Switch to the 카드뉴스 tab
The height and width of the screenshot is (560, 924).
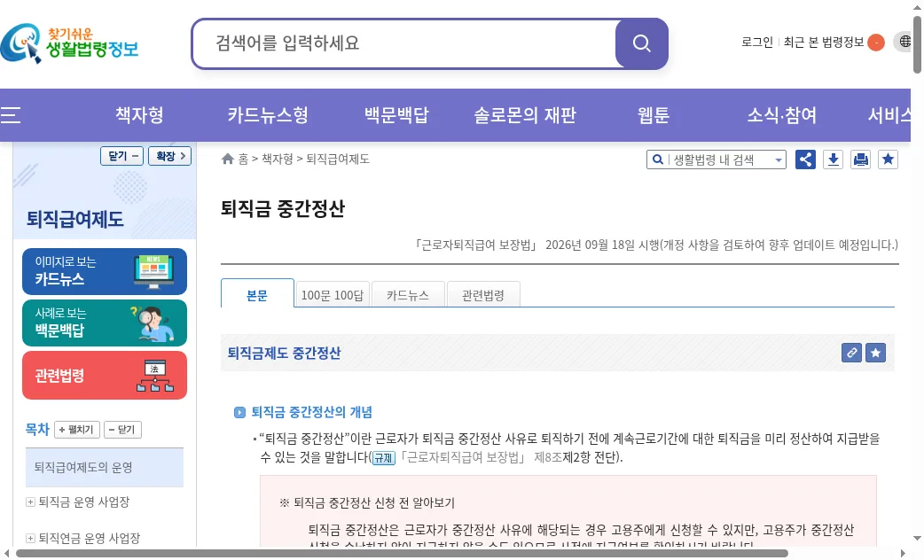click(x=408, y=294)
